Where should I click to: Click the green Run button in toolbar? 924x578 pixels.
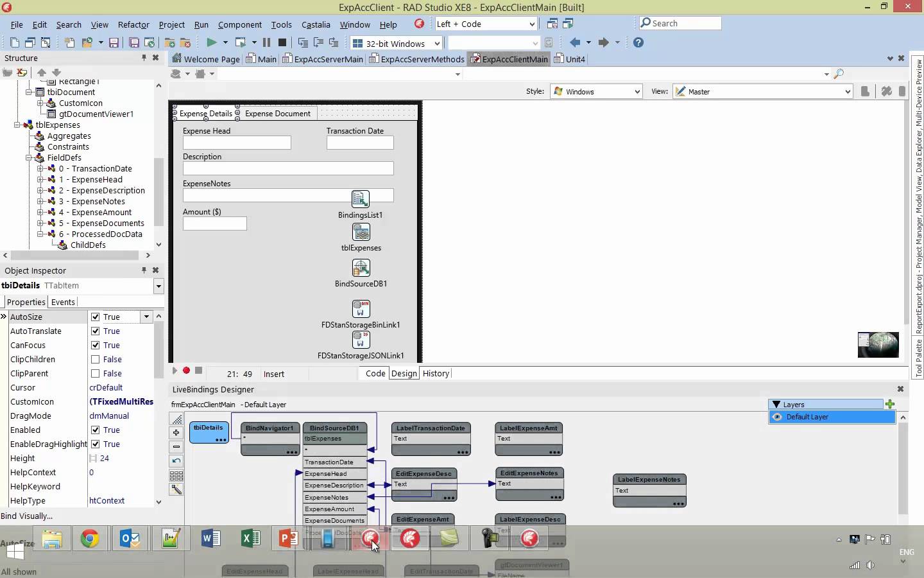pos(211,42)
